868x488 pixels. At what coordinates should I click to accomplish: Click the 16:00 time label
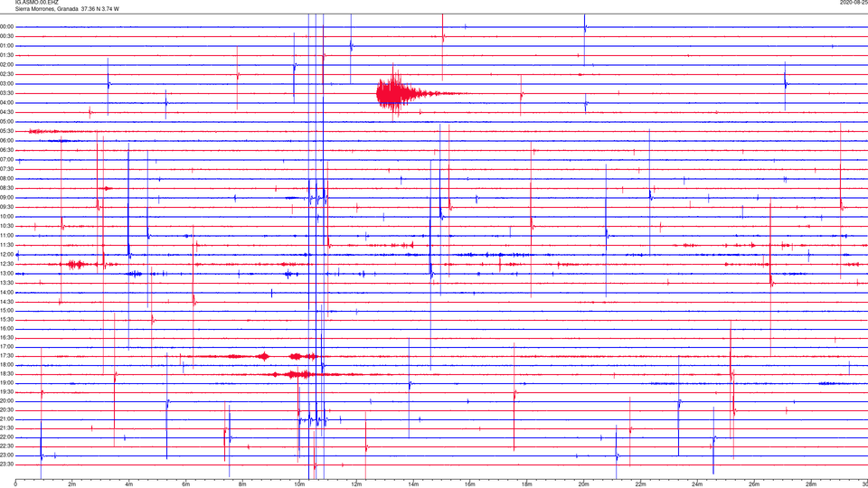coord(7,328)
